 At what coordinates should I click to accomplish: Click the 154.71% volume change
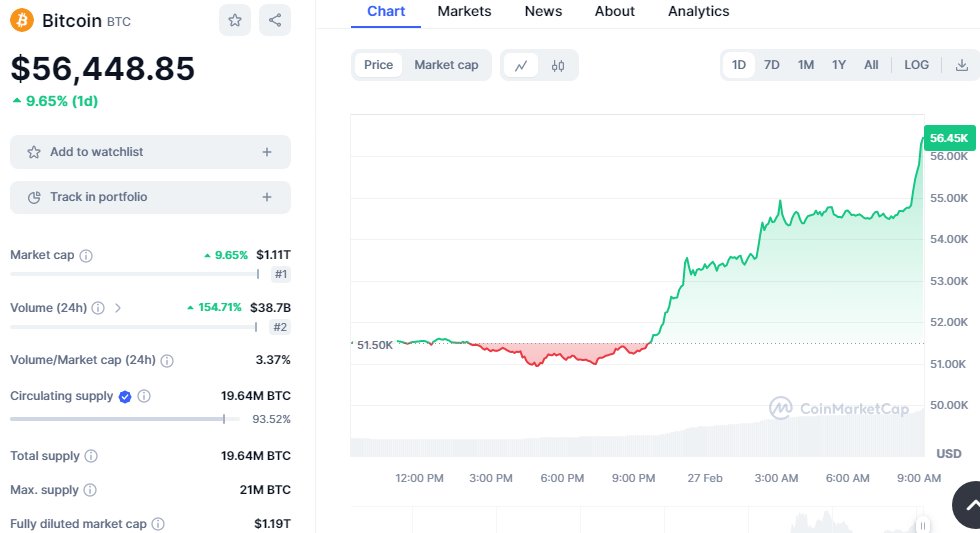pos(214,307)
